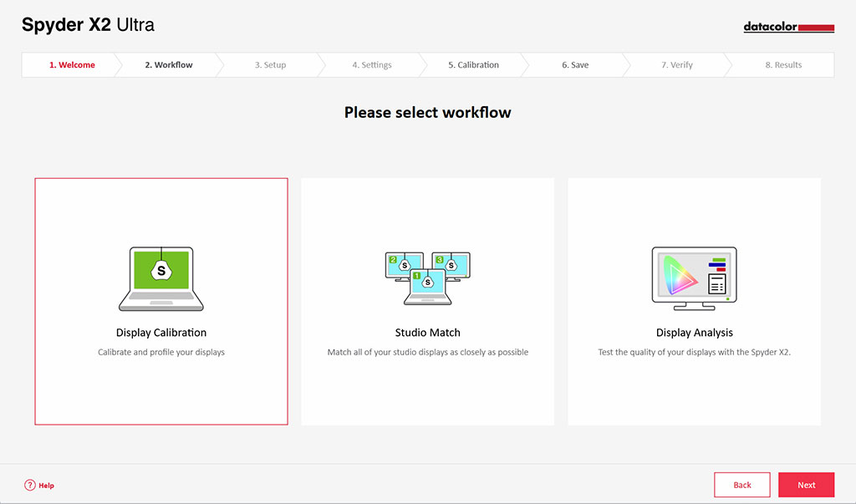This screenshot has height=504, width=856.
Task: Switch to the 5. Calibration step
Action: pos(473,64)
